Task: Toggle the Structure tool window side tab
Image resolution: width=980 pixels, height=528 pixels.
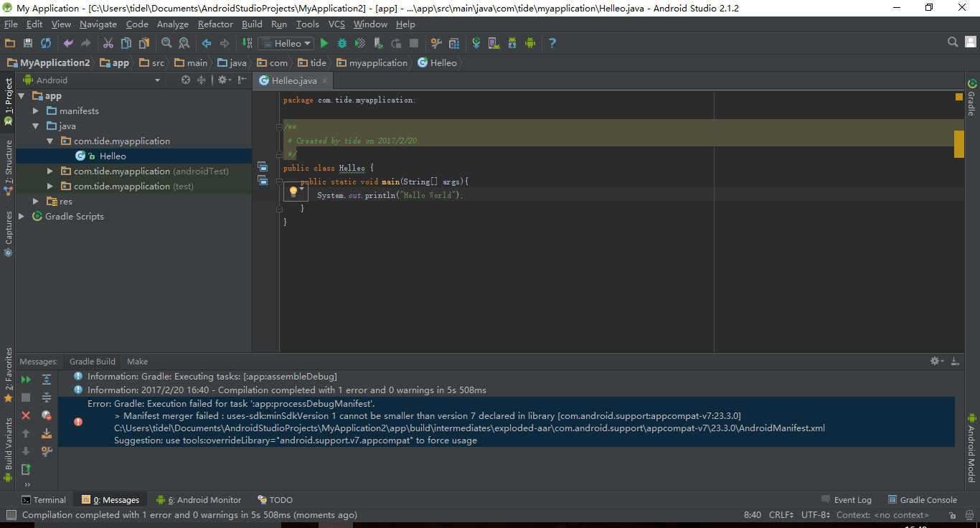Action: click(9, 168)
